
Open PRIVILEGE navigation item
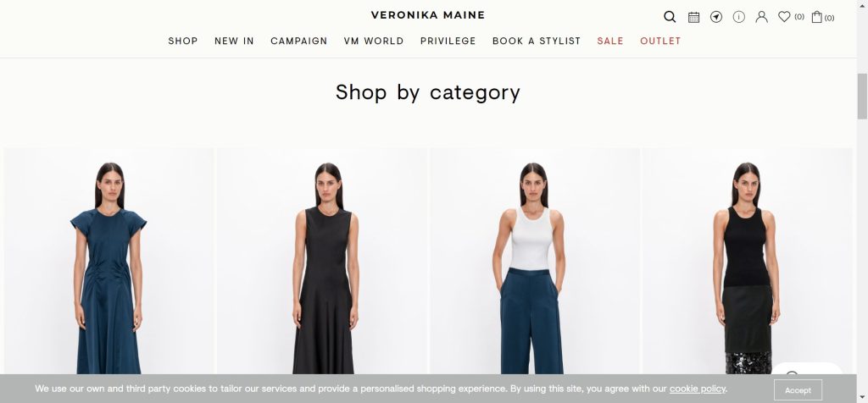pyautogui.click(x=448, y=41)
